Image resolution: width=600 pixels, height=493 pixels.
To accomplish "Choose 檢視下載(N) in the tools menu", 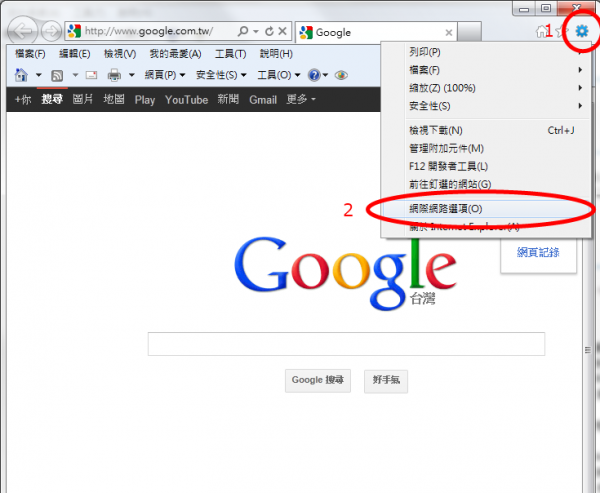I will click(436, 130).
